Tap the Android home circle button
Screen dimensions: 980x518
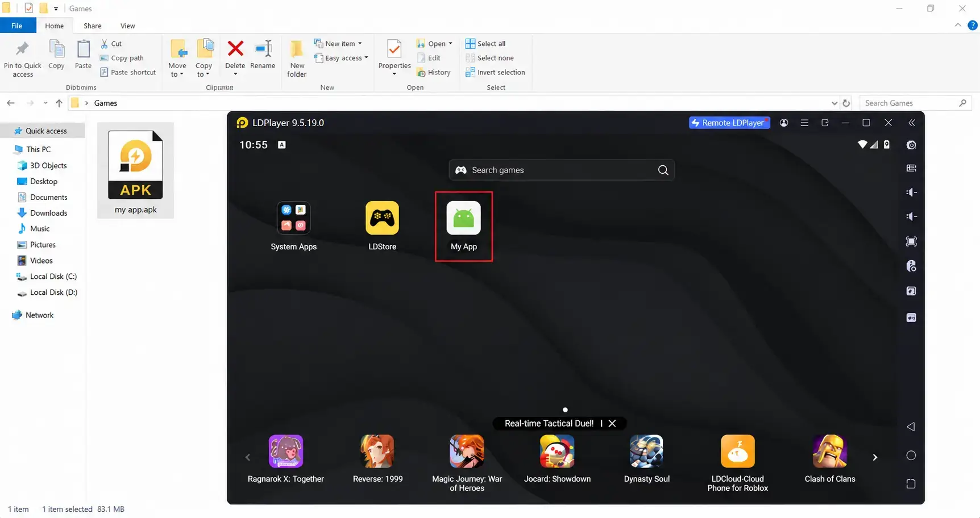911,456
